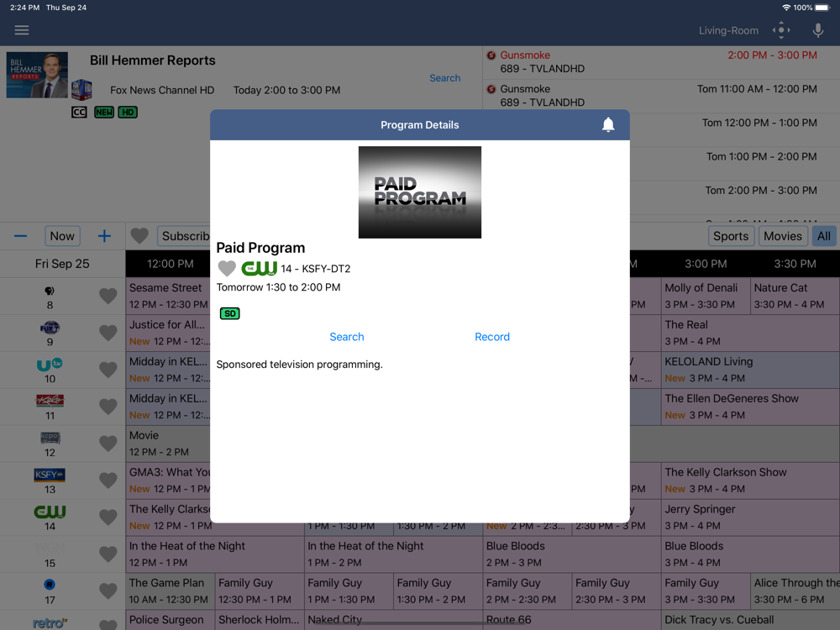Filter guide by Sports
840x630 pixels.
coord(731,236)
